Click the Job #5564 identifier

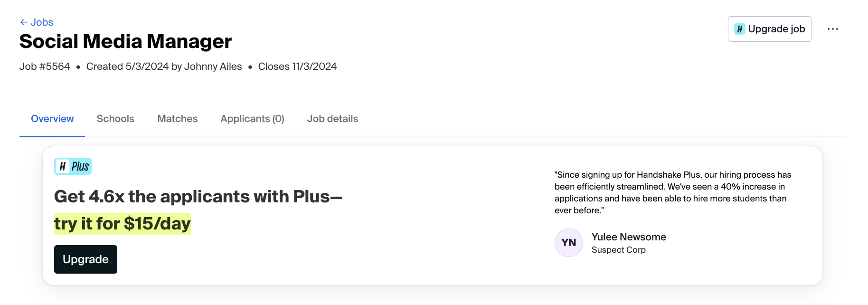pos(44,66)
